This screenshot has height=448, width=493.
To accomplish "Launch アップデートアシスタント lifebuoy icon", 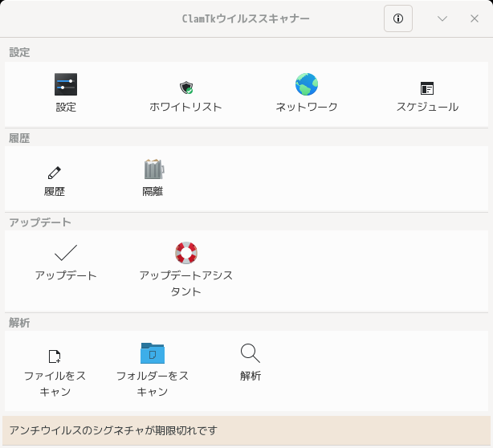I will [x=186, y=253].
